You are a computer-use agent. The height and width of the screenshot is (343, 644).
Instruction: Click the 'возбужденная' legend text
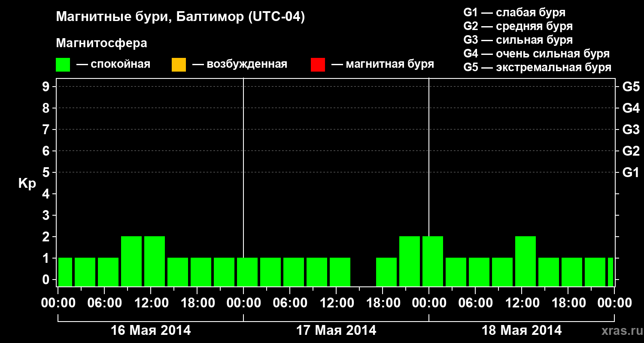(247, 65)
